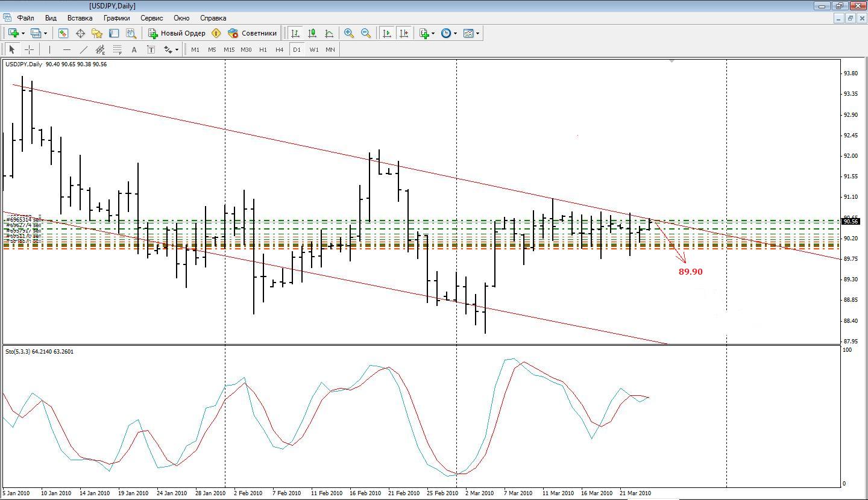Toggle chart Auto Scroll
Screen dimensions: 868x500
[x=387, y=33]
